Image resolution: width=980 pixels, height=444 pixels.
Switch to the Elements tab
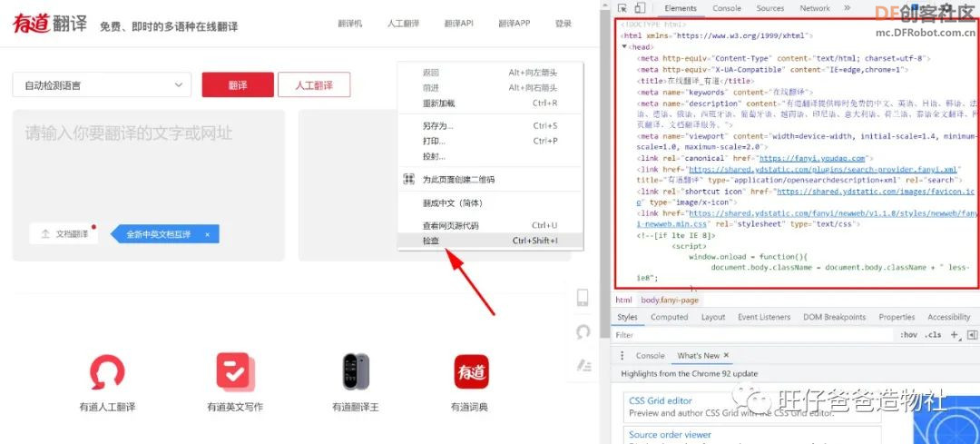click(x=681, y=8)
